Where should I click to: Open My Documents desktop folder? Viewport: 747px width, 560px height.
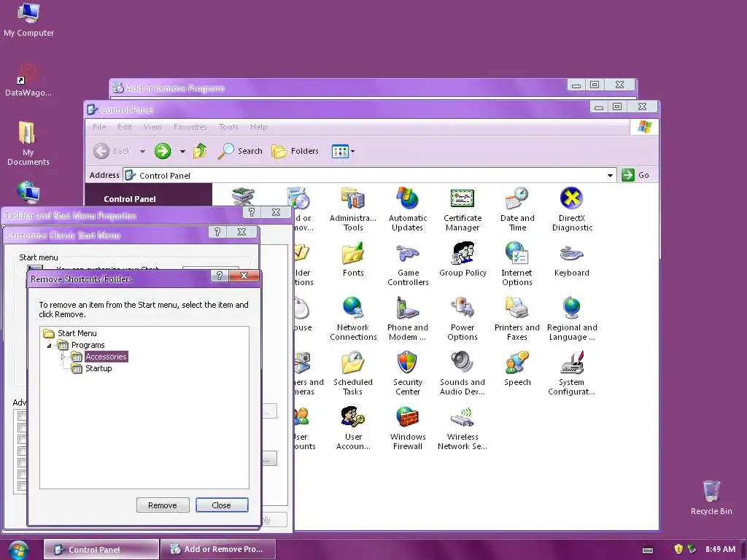[28, 143]
